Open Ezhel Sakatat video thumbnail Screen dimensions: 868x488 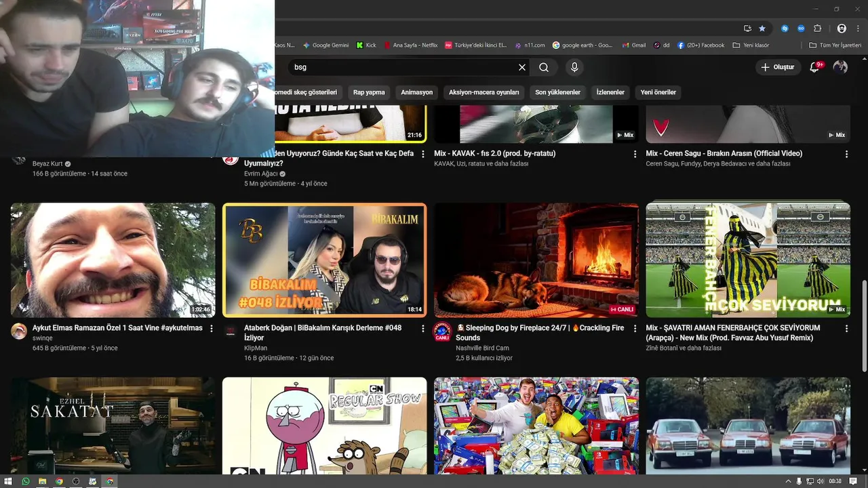point(113,426)
